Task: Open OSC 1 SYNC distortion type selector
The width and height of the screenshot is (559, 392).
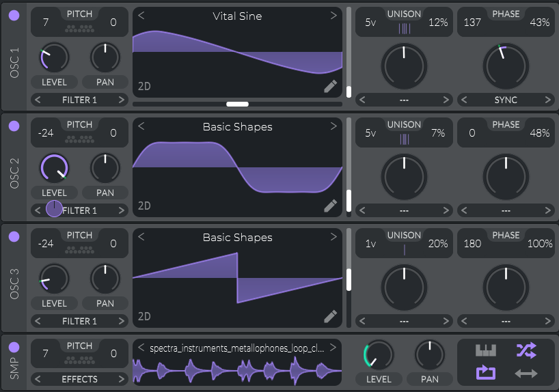Action: [506, 100]
